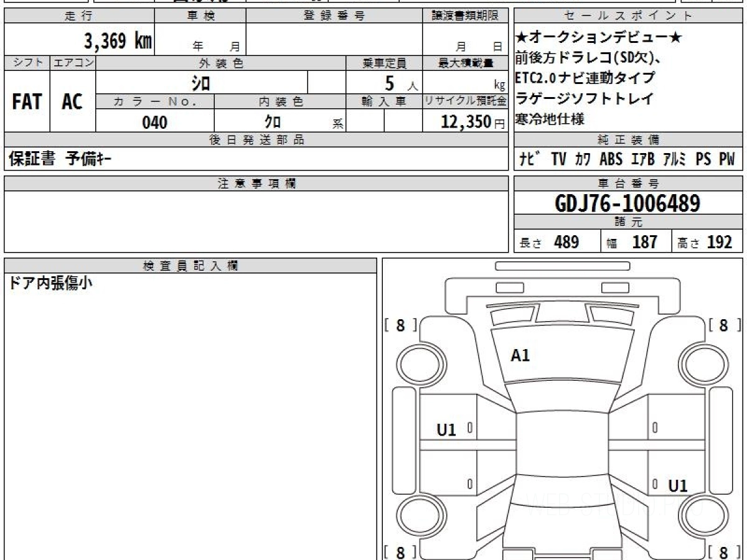747x560 pixels.
Task: Click the 走行 header cell
Action: point(78,16)
